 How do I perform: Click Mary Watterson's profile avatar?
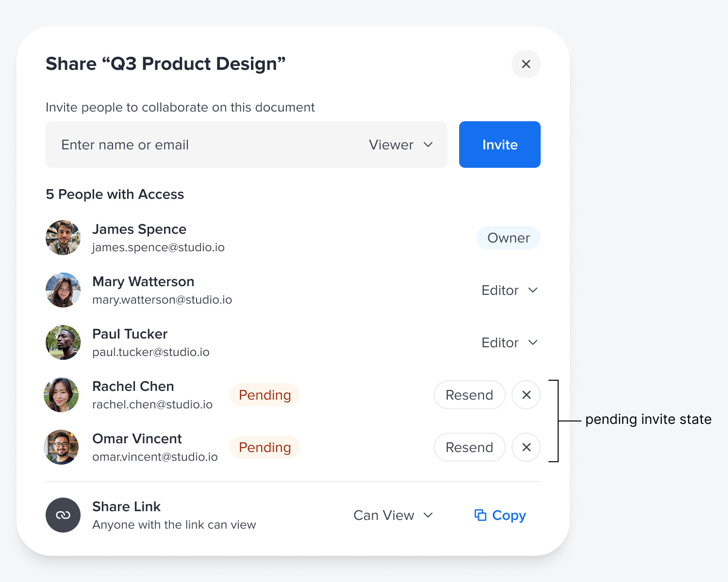pos(63,290)
